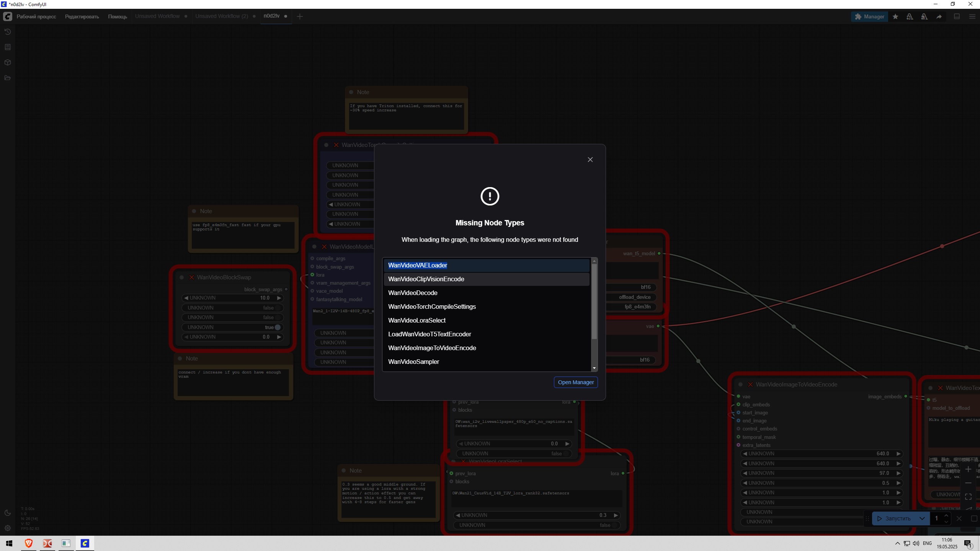Toggle the dark theme moon icon
The height and width of the screenshot is (551, 980).
tap(8, 513)
